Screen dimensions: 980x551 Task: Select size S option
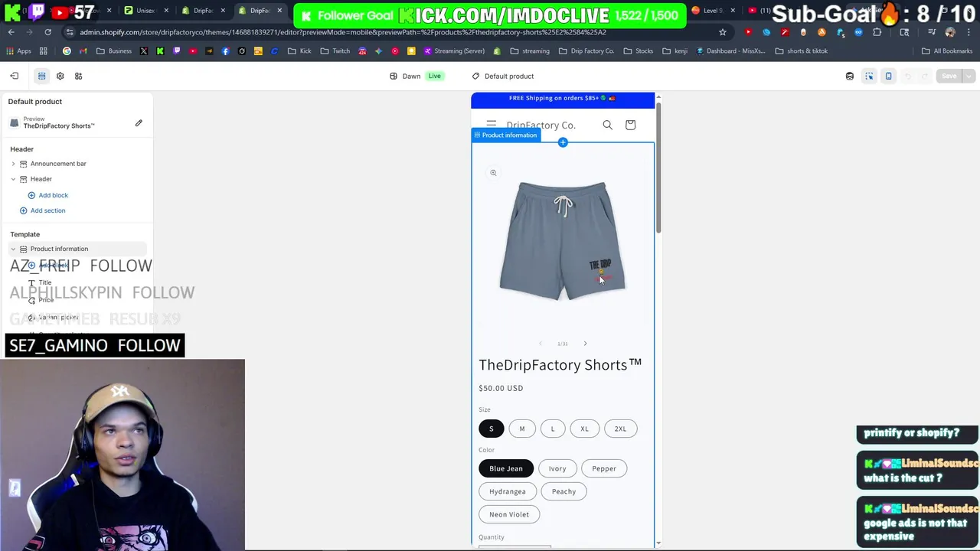[x=492, y=429]
